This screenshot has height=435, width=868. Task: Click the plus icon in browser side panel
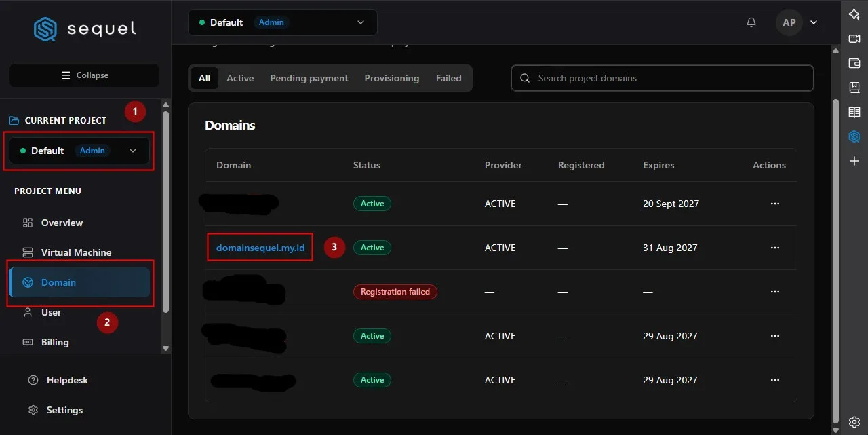(854, 161)
